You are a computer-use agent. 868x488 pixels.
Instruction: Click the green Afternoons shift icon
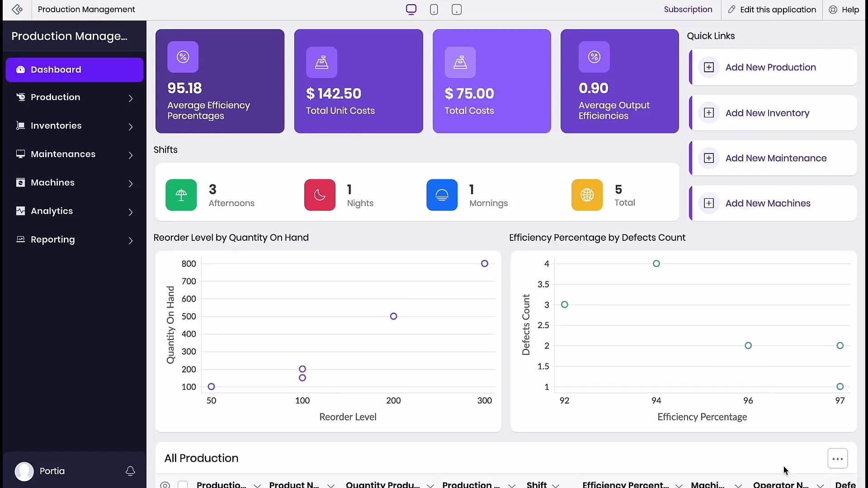(x=181, y=195)
